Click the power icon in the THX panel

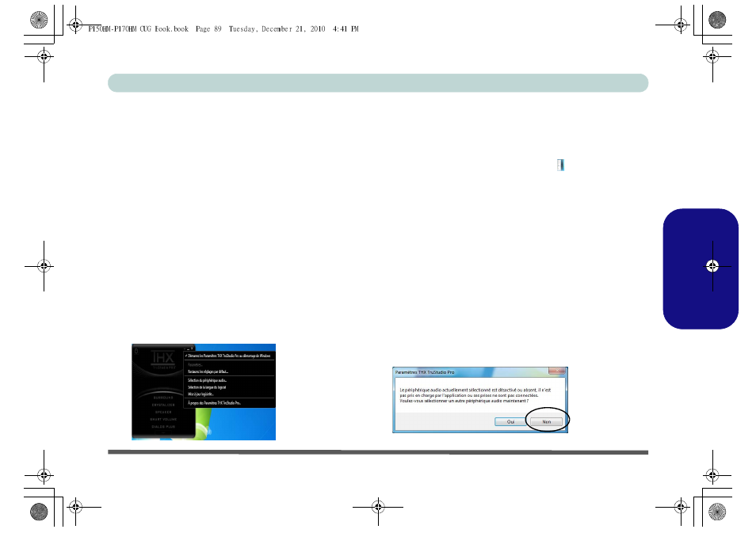pyautogui.click(x=136, y=351)
